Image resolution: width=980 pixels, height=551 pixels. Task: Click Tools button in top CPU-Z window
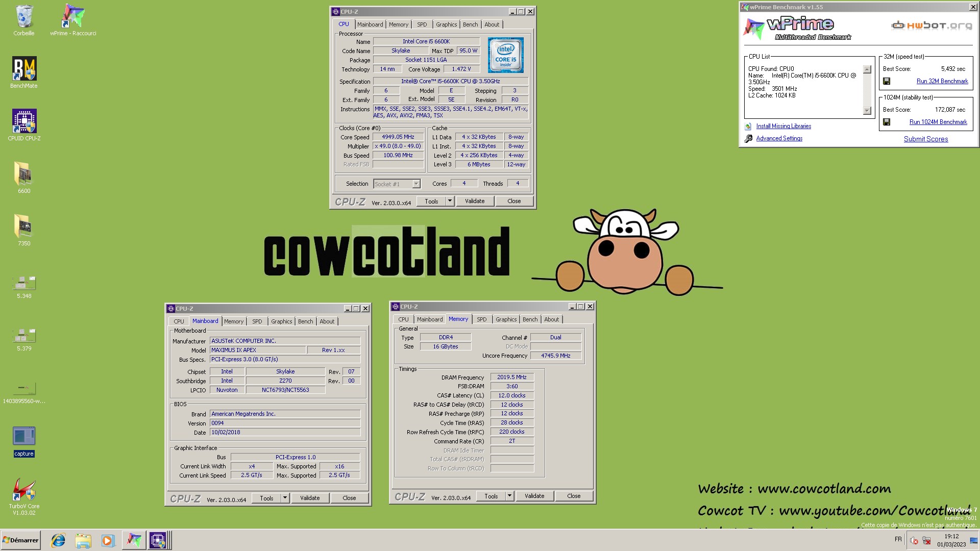431,201
